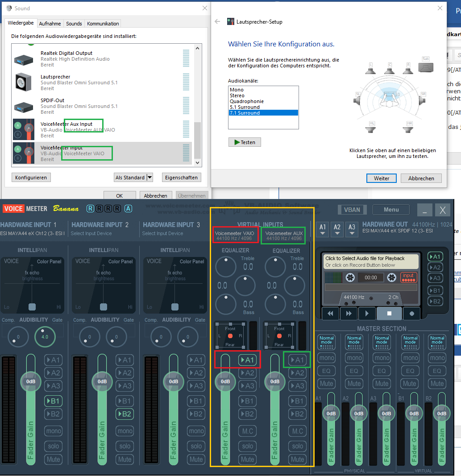Screen dimensions: 461x476
Task: Start recording with the cassette record button
Action: pyautogui.click(x=411, y=313)
